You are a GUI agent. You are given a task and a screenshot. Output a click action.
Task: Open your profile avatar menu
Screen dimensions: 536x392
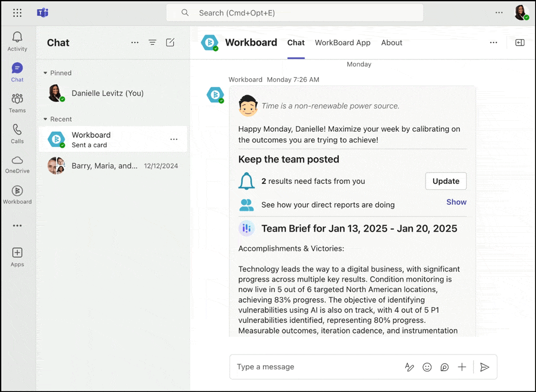tap(522, 13)
